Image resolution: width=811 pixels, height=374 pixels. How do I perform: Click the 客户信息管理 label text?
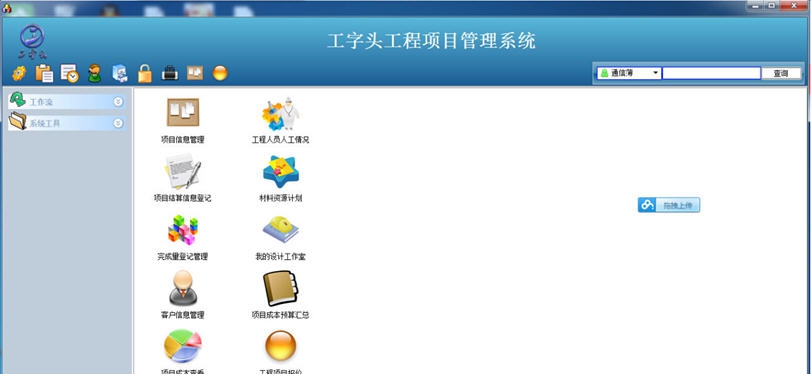[183, 315]
